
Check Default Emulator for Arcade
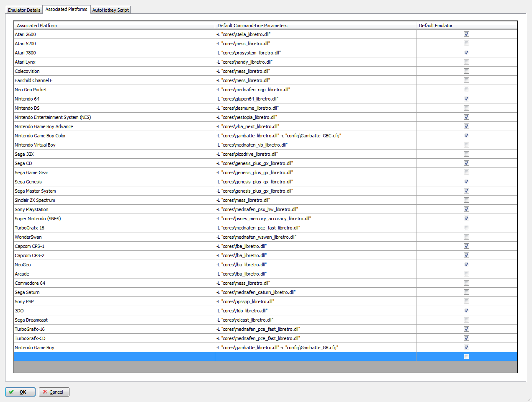[466, 274]
